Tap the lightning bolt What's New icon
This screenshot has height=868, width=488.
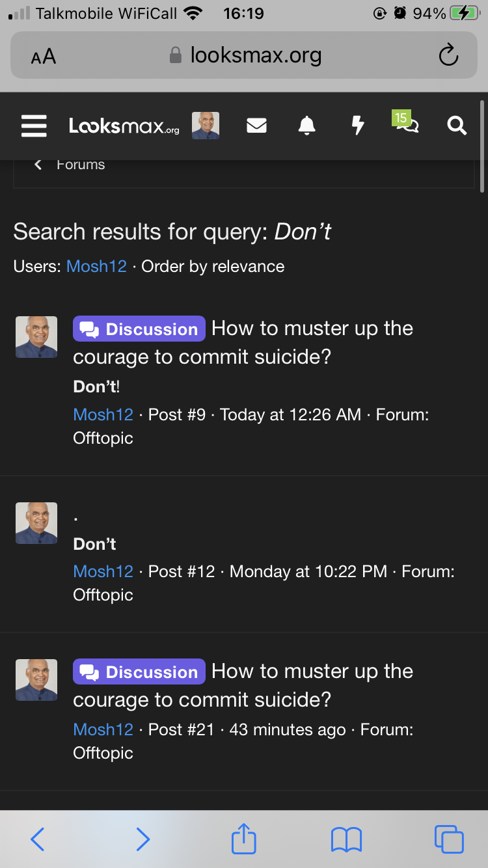357,126
